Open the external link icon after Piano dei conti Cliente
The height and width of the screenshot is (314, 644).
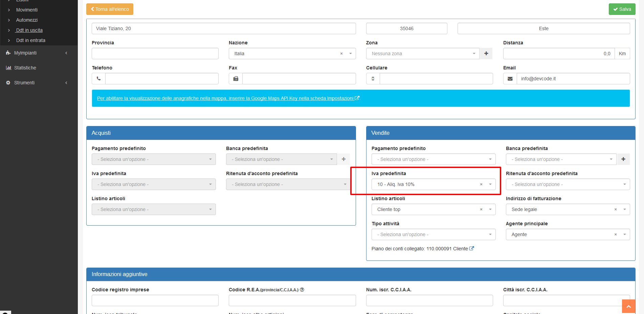coord(472,248)
